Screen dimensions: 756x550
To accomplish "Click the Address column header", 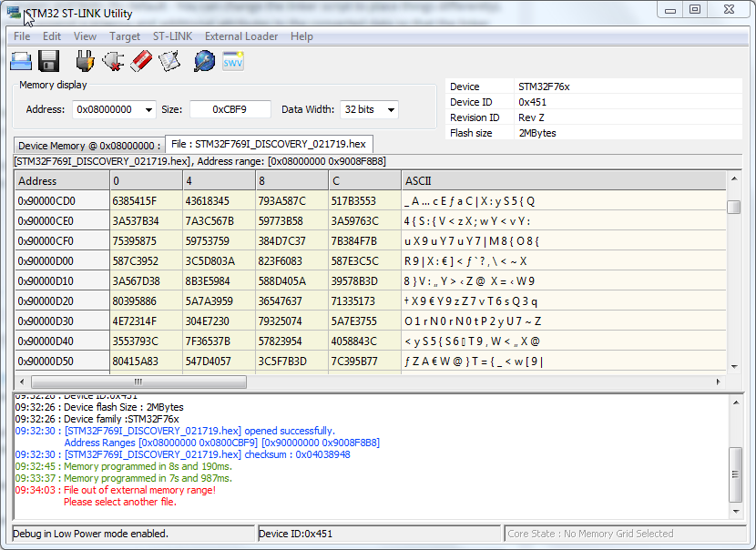I will 62,181.
